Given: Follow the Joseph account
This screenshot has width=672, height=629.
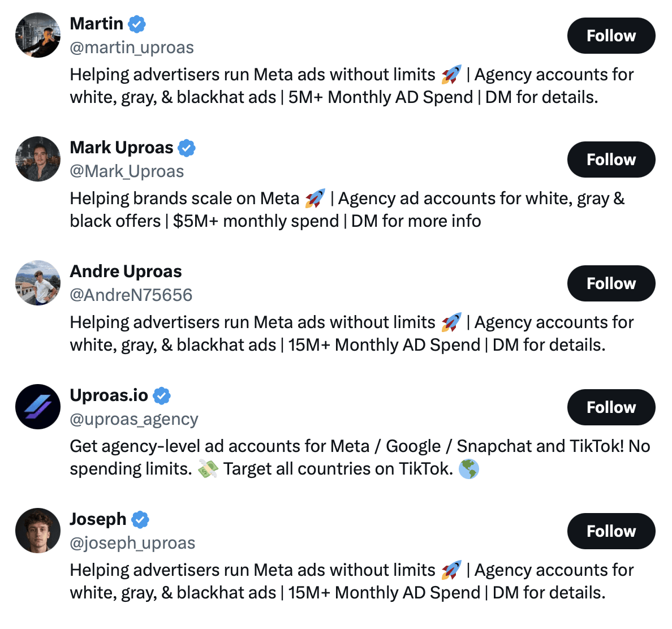Looking at the screenshot, I should (611, 531).
